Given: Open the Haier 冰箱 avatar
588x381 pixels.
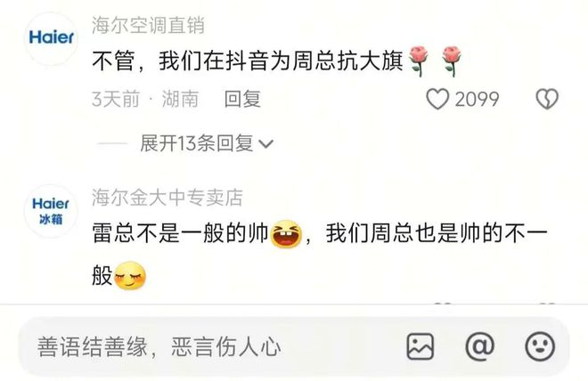Looking at the screenshot, I should [x=52, y=211].
